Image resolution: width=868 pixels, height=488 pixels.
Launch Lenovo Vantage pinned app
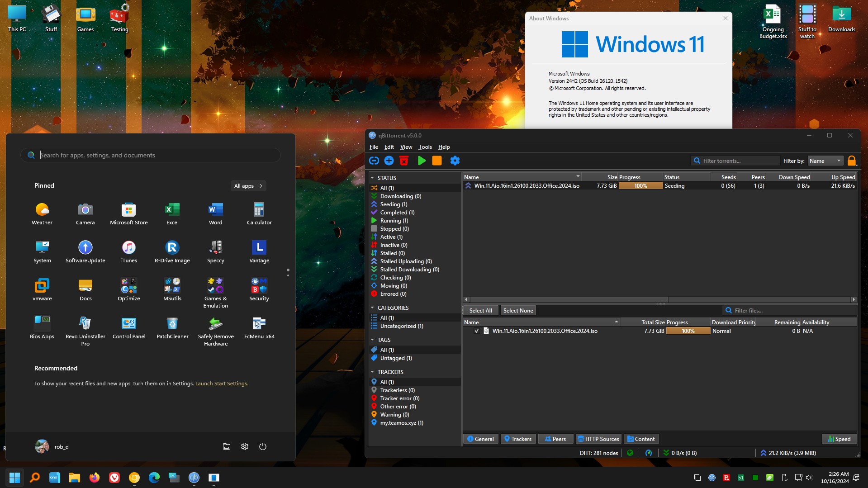click(x=259, y=251)
